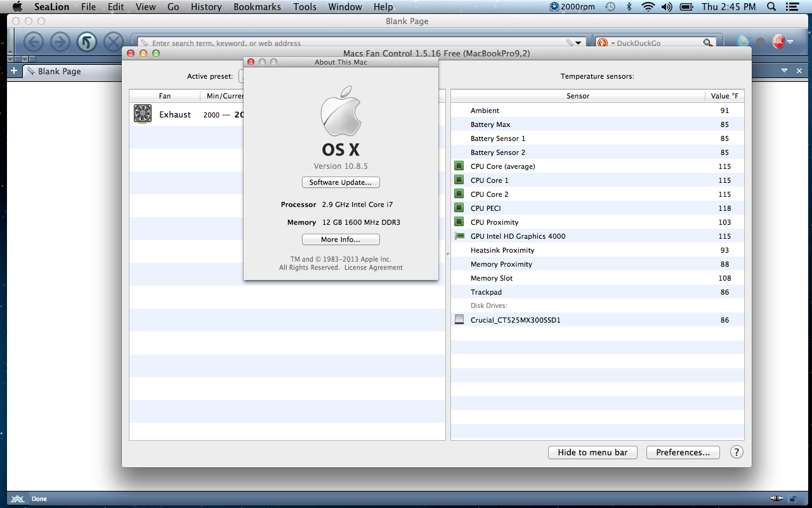This screenshot has height=508, width=812.
Task: Open the Bookmarks menu
Action: pos(257,7)
